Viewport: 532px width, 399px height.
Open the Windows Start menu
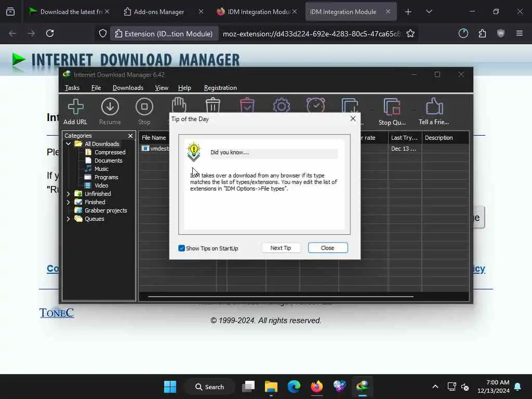point(170,387)
